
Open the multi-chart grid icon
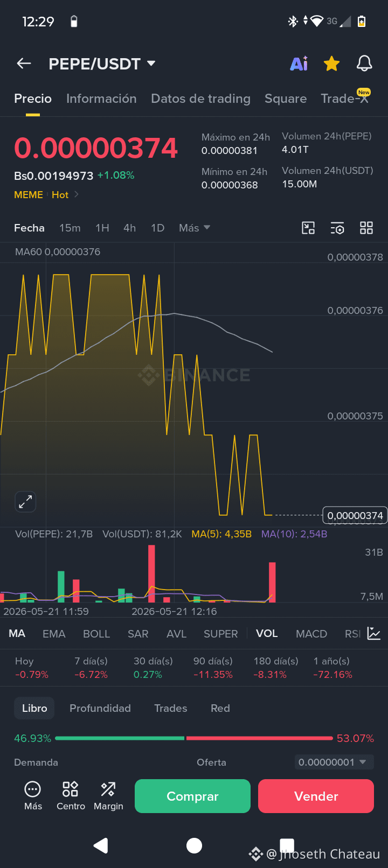pyautogui.click(x=366, y=228)
